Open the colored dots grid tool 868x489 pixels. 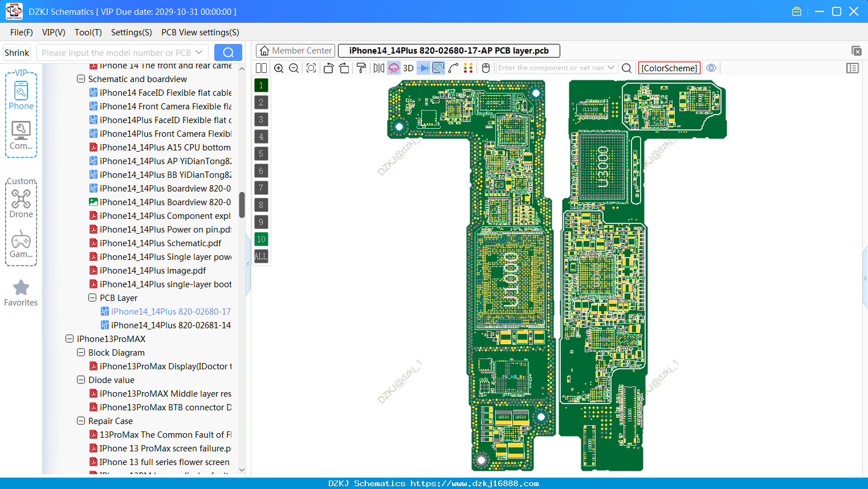(x=468, y=68)
